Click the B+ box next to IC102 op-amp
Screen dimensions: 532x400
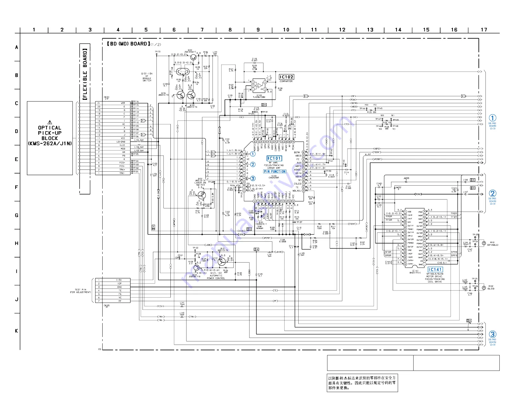[264, 105]
